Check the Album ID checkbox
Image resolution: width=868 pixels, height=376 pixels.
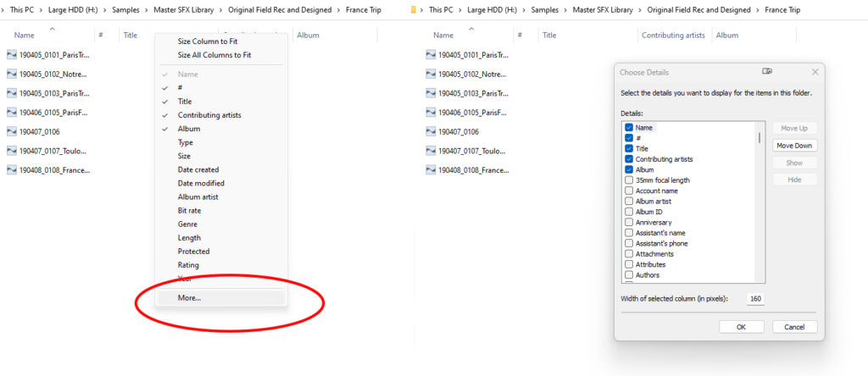pyautogui.click(x=629, y=211)
